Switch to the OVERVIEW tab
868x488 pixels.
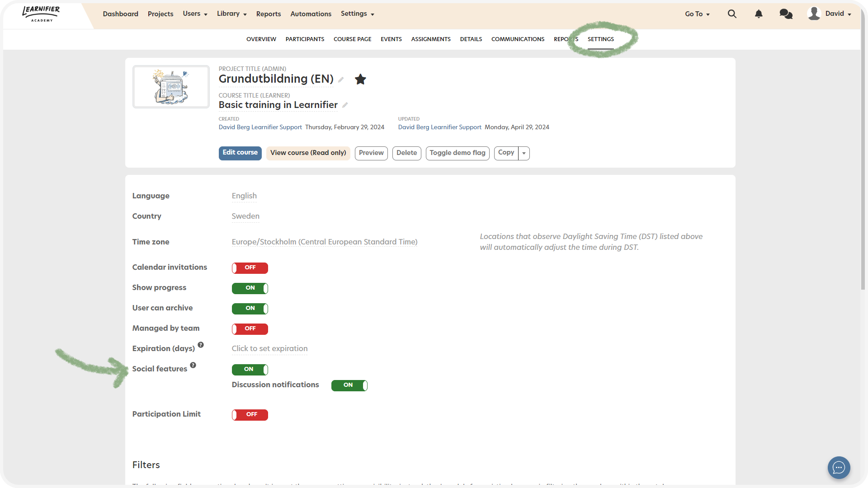pyautogui.click(x=261, y=39)
